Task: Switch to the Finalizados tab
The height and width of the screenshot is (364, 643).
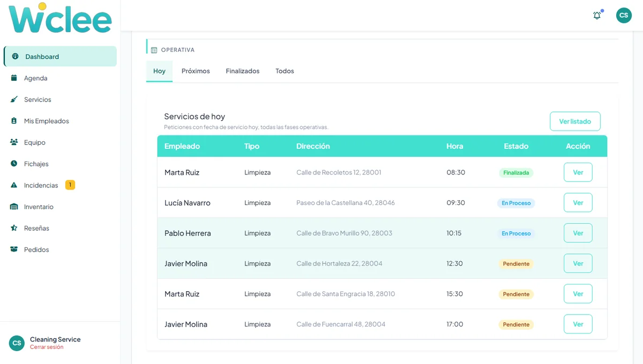Action: pos(243,71)
